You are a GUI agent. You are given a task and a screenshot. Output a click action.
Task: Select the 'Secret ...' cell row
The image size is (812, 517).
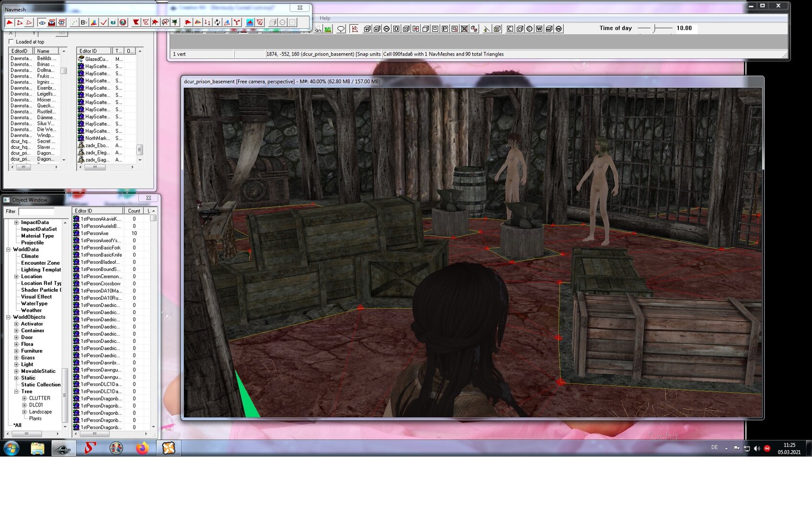pos(33,141)
